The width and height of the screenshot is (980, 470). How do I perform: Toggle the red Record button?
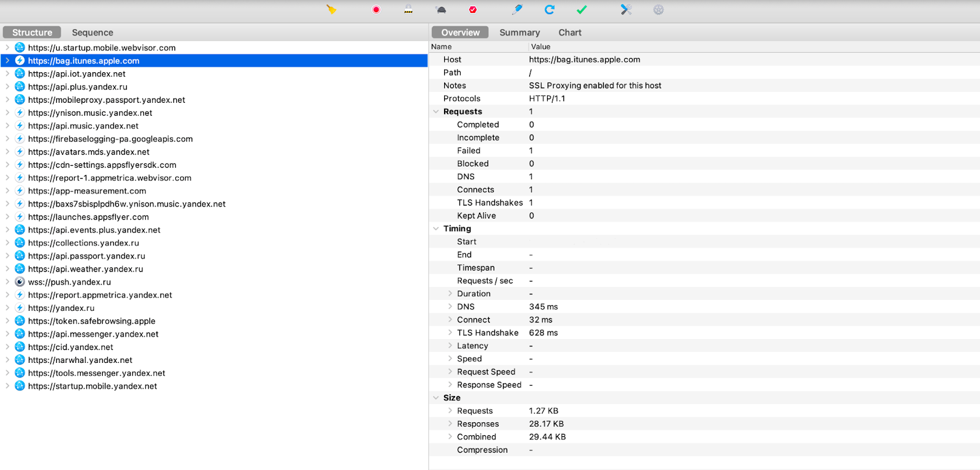click(x=376, y=10)
